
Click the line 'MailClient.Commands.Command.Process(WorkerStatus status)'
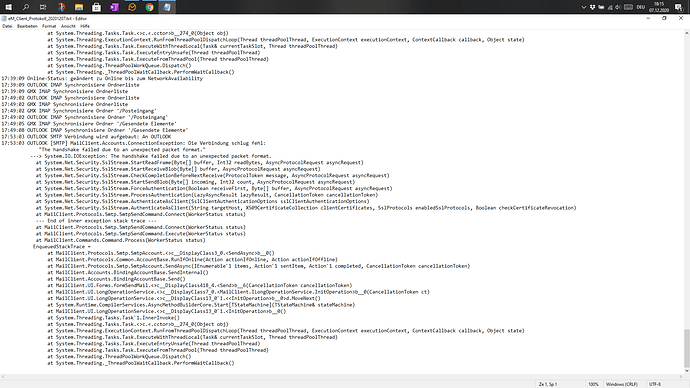[x=121, y=240]
